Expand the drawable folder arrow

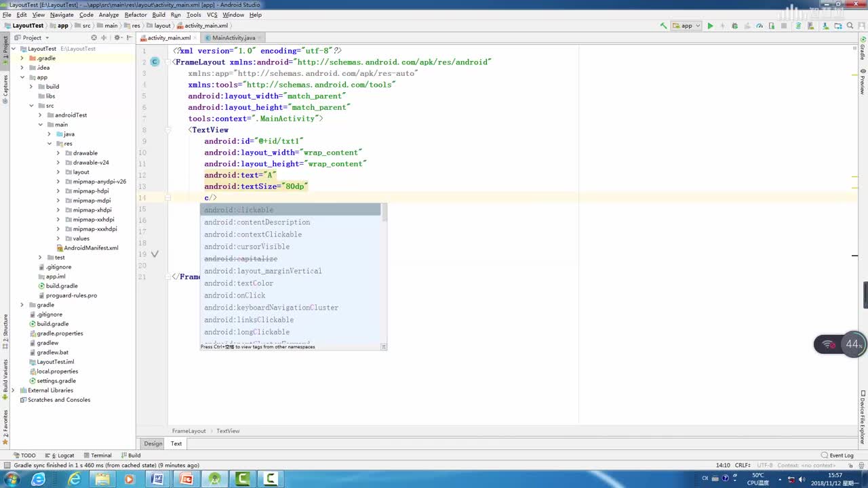(x=58, y=153)
